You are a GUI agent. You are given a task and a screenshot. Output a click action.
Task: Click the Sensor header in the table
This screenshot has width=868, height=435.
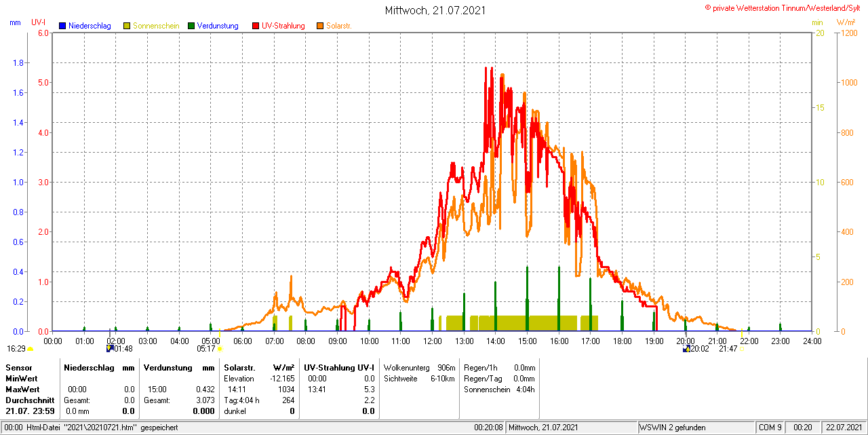tap(18, 367)
